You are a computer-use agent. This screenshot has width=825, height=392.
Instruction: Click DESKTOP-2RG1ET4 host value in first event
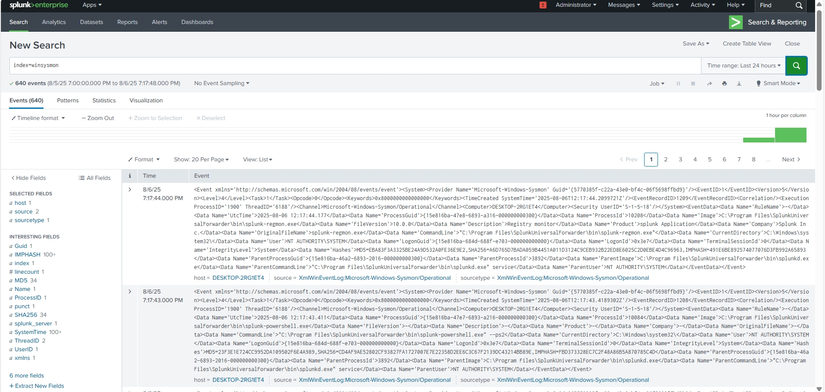pos(238,278)
